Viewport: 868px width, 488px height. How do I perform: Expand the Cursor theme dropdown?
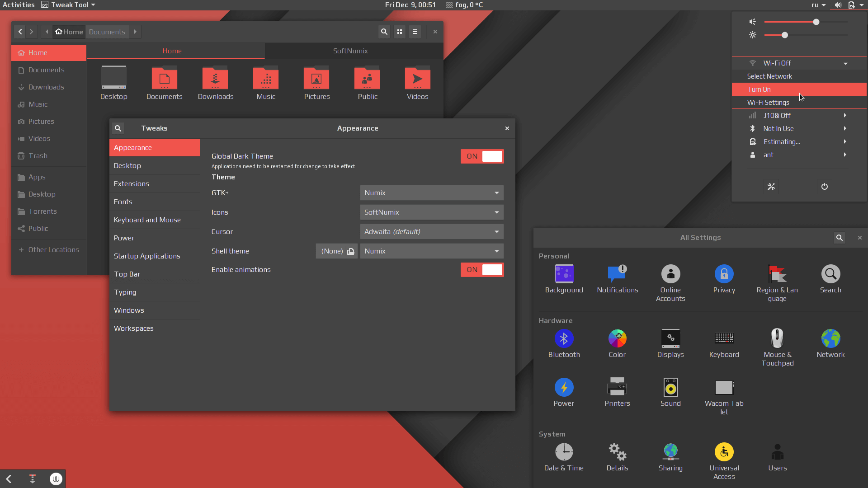[x=431, y=232]
